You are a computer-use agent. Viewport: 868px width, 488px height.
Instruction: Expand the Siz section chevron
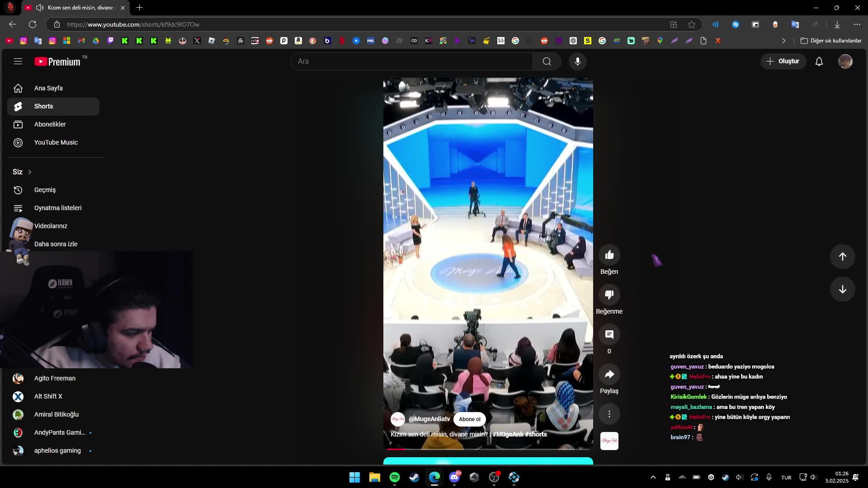(x=30, y=172)
